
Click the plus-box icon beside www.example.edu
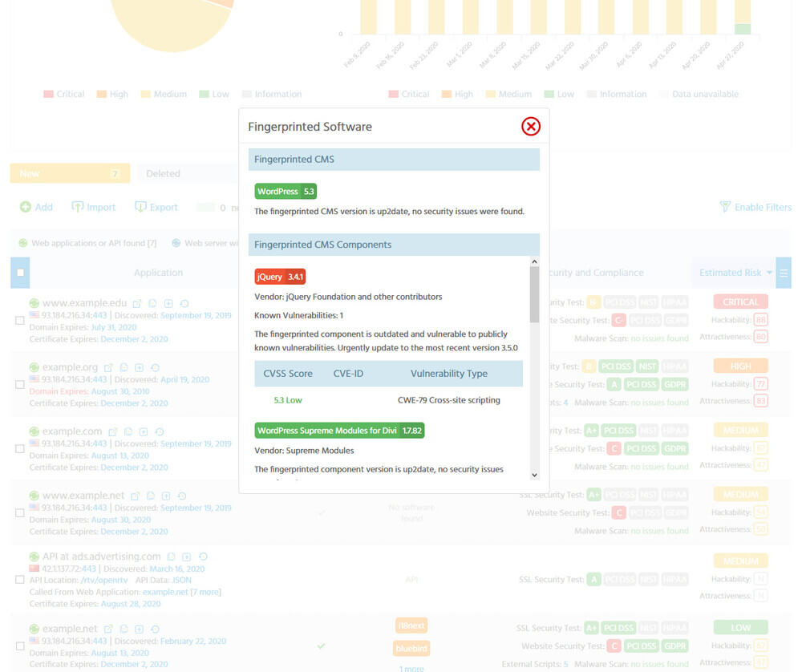click(168, 303)
